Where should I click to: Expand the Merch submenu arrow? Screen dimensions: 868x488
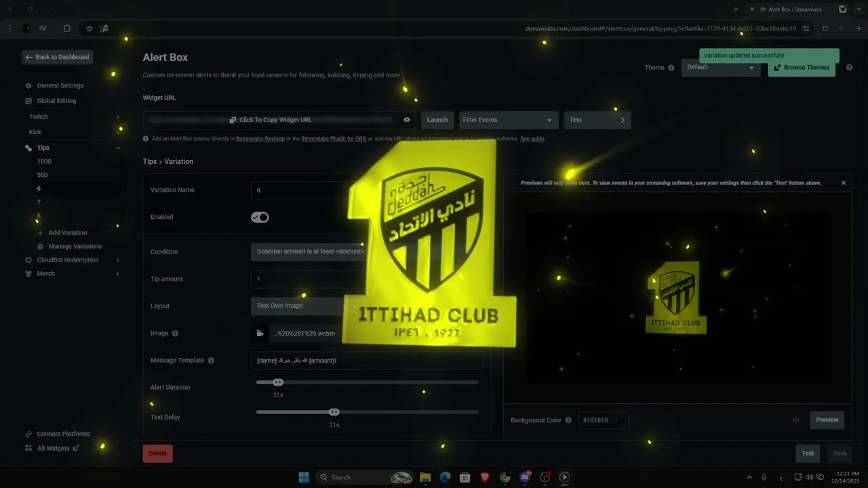tap(117, 273)
